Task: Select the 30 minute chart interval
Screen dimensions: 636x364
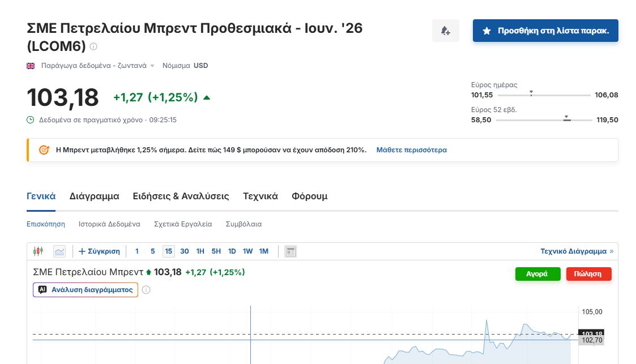Action: pyautogui.click(x=185, y=251)
